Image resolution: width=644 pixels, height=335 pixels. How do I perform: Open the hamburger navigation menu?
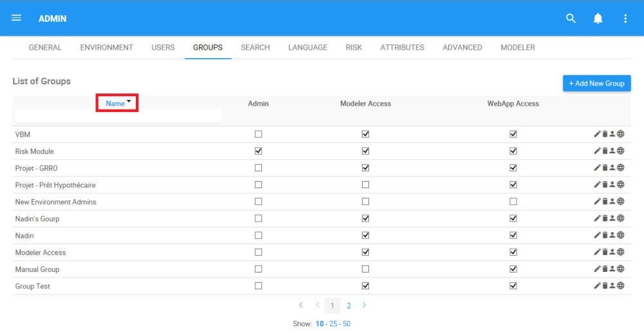coord(17,18)
